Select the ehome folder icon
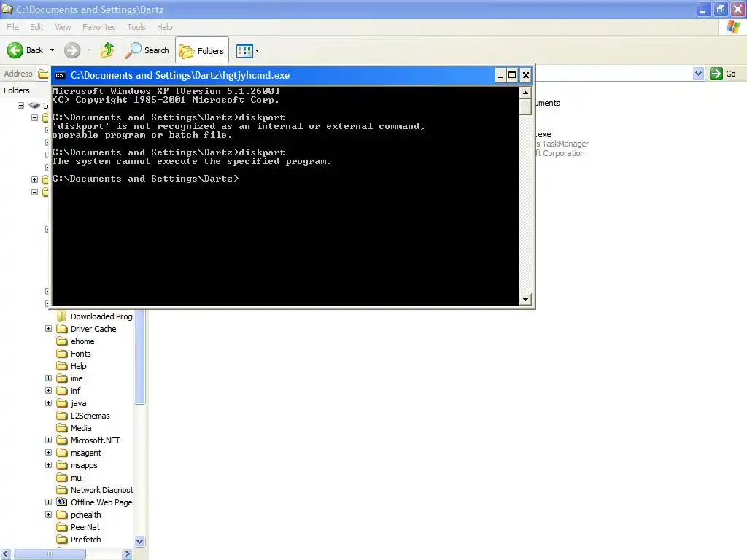747x560 pixels. pos(62,341)
